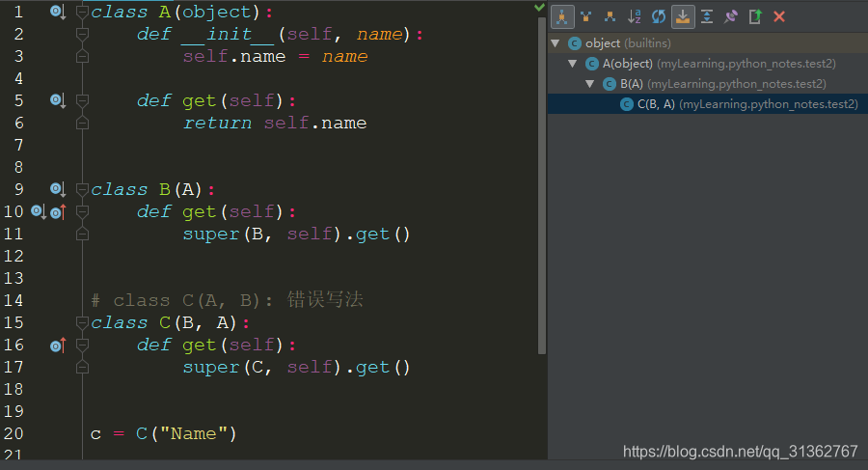
Task: Click the green inspection checkmark indicator
Action: (539, 8)
